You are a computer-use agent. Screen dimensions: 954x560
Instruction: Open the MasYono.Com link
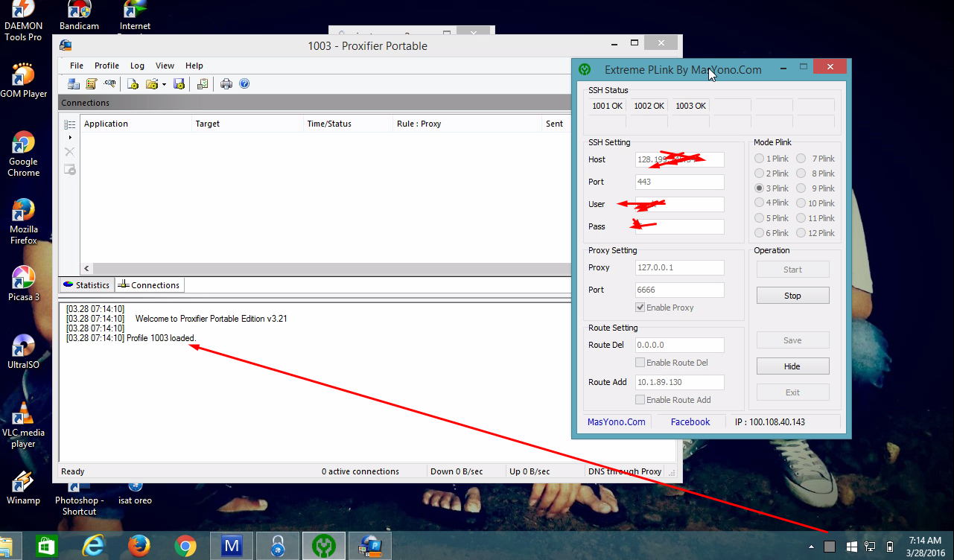coord(616,421)
